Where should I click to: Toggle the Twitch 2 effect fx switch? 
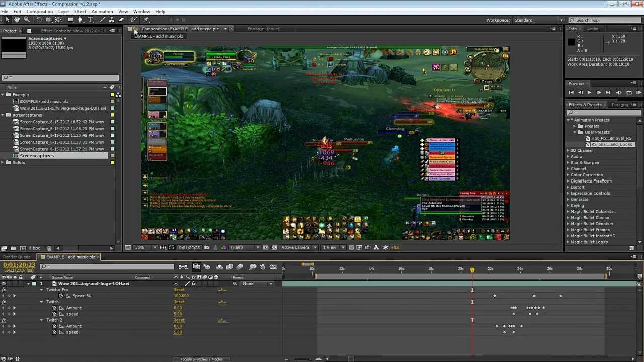[4, 320]
